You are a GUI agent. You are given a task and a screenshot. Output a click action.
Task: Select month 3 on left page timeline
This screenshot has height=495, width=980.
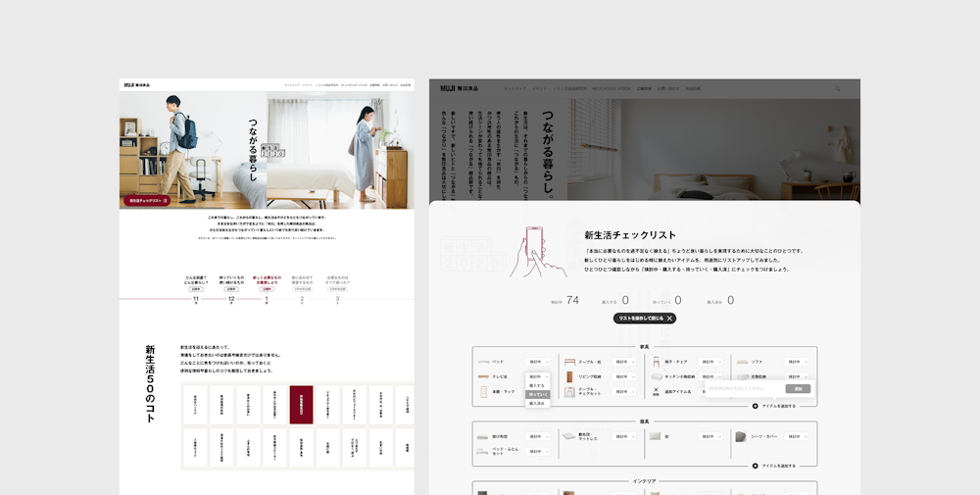[337, 299]
